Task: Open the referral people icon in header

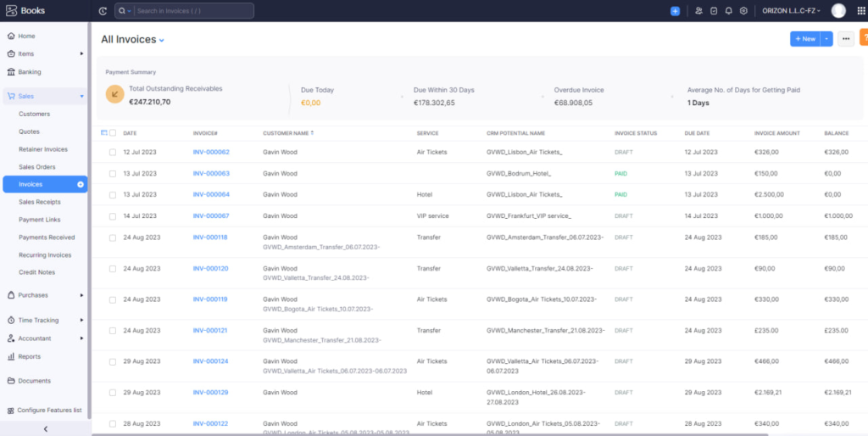Action: pyautogui.click(x=698, y=11)
